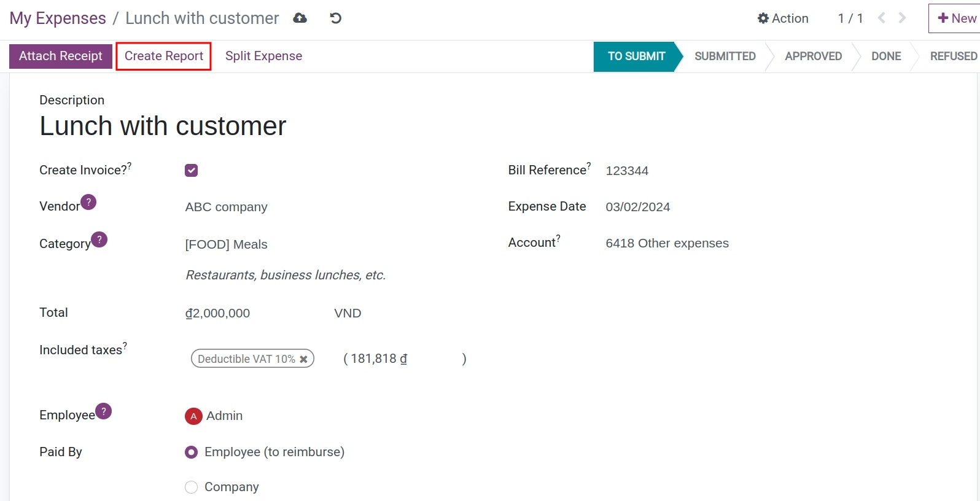Open the Account field 6418 Other expenses
This screenshot has width=980, height=501.
(667, 243)
